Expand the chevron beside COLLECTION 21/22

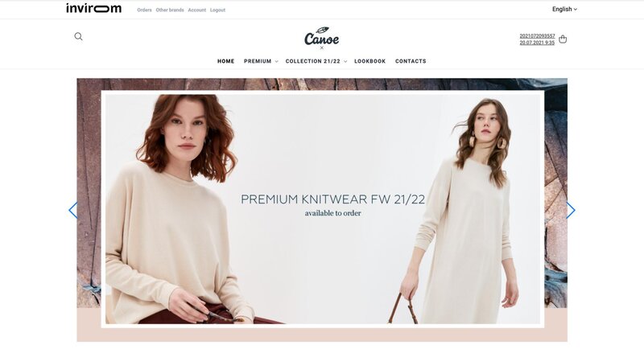coord(345,61)
